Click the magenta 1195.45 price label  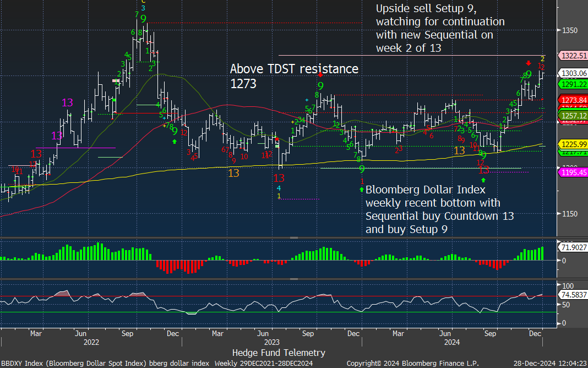573,172
